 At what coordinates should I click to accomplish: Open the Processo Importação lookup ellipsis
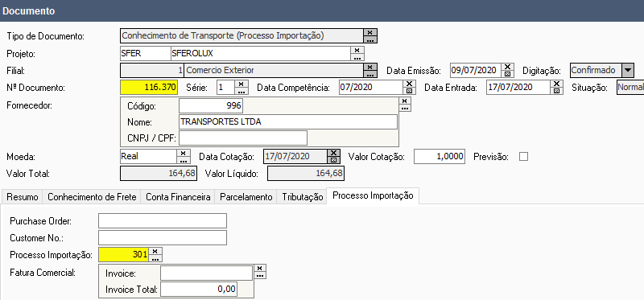coord(155,258)
